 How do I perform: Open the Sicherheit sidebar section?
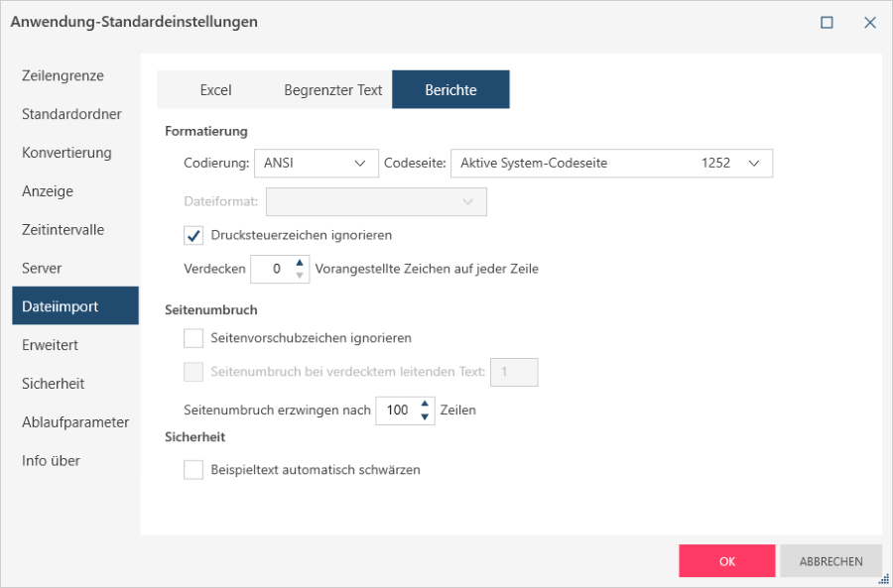coord(53,384)
